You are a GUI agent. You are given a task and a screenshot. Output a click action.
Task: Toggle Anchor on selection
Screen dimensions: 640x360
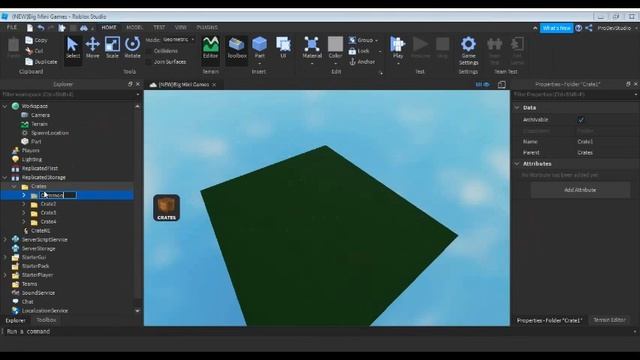coord(362,62)
